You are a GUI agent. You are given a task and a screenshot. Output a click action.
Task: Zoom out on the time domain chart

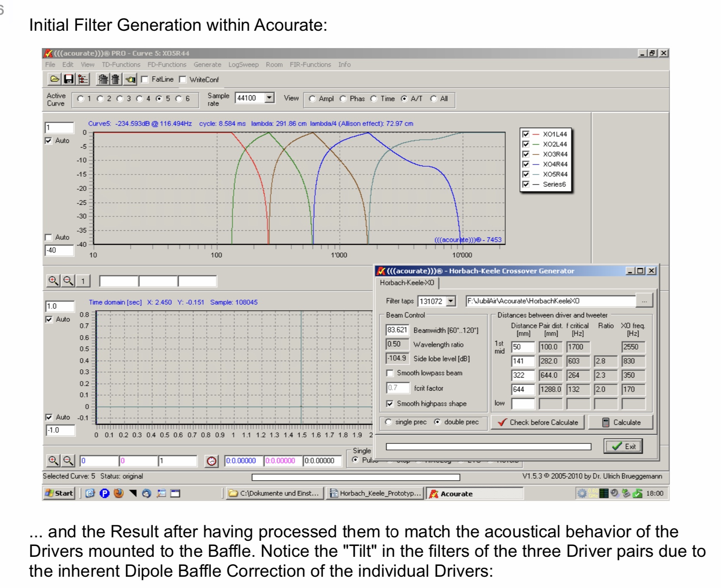click(x=68, y=460)
